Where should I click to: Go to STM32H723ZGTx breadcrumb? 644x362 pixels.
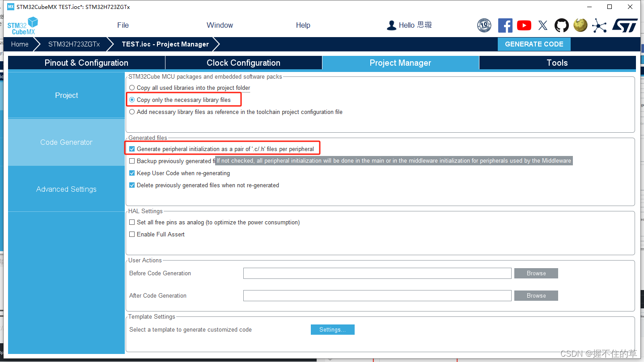click(x=74, y=44)
